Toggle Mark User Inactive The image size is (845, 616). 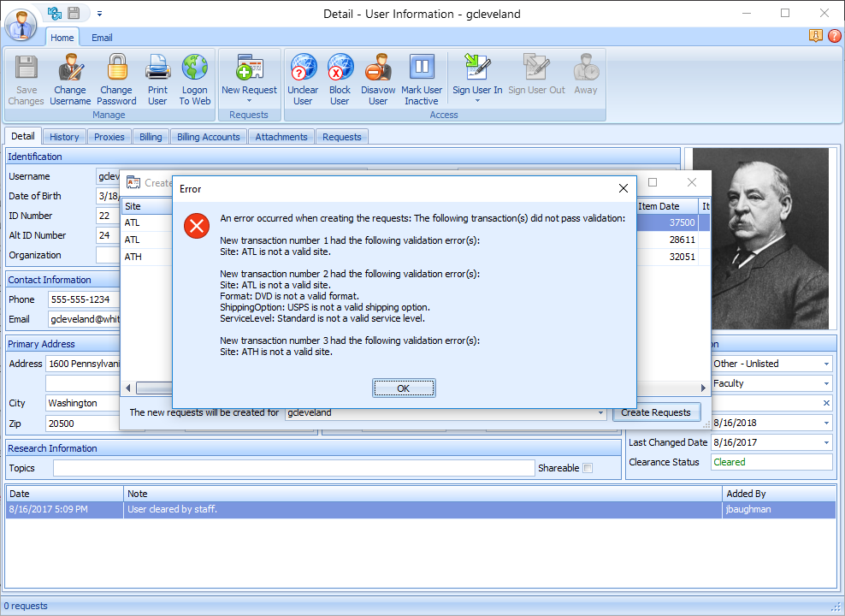421,77
